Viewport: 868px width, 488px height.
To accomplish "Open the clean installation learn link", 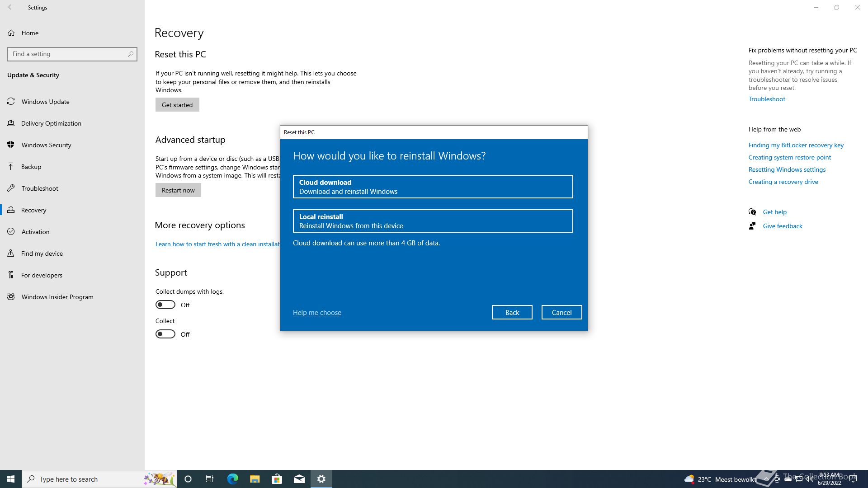I will (217, 244).
